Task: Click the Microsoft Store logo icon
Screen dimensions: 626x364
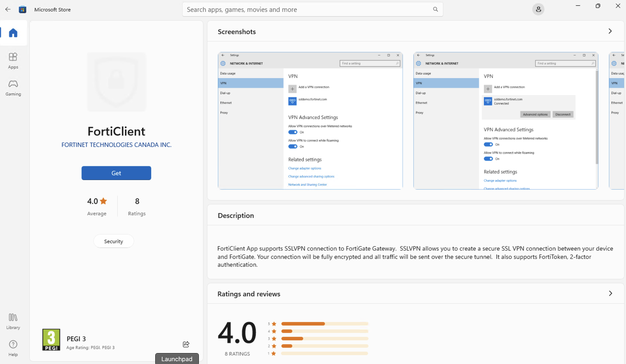Action: point(22,9)
